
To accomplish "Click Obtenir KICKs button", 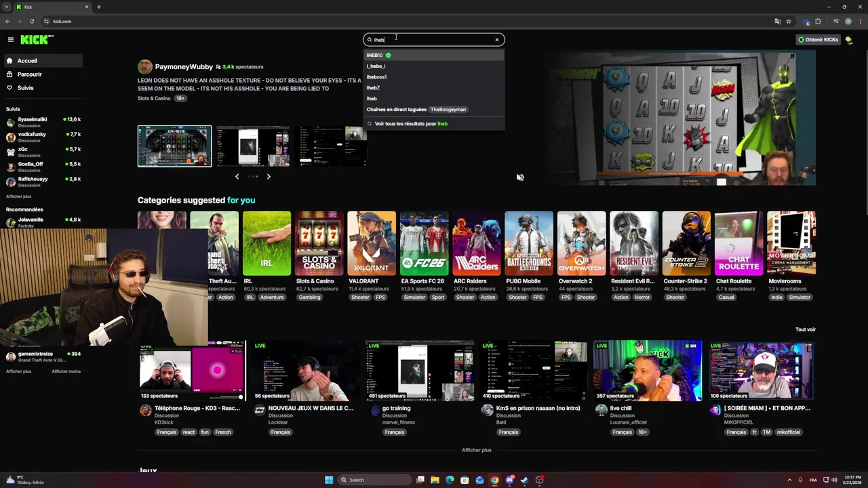I will tap(818, 40).
